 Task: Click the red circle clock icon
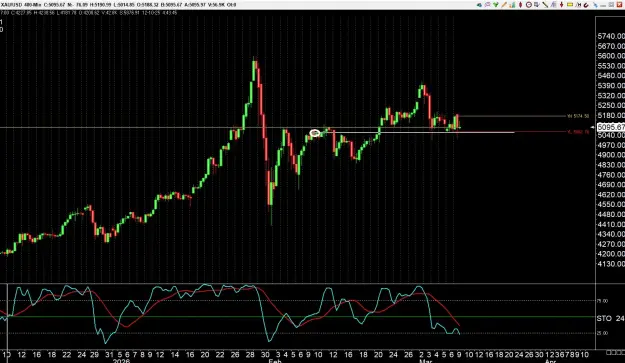(529, 5)
